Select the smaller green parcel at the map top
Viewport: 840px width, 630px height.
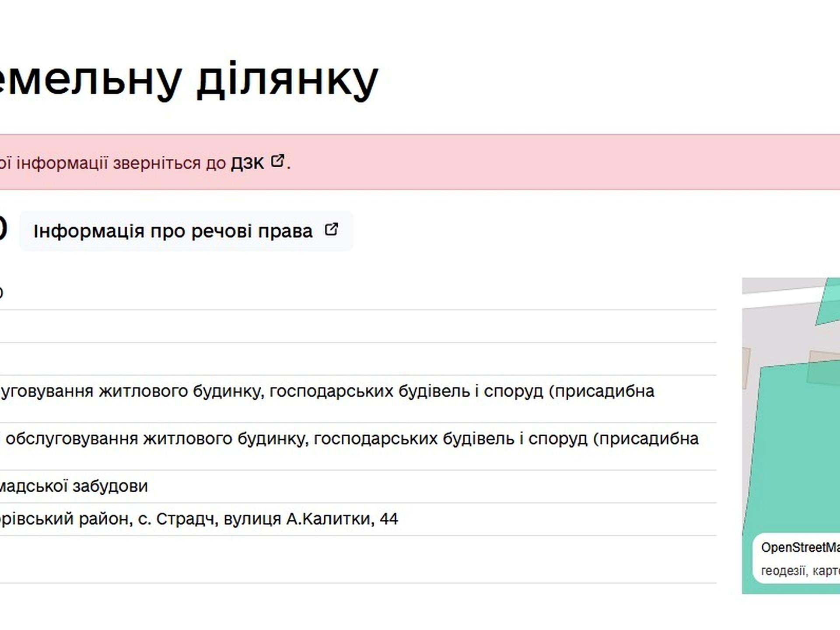829,304
